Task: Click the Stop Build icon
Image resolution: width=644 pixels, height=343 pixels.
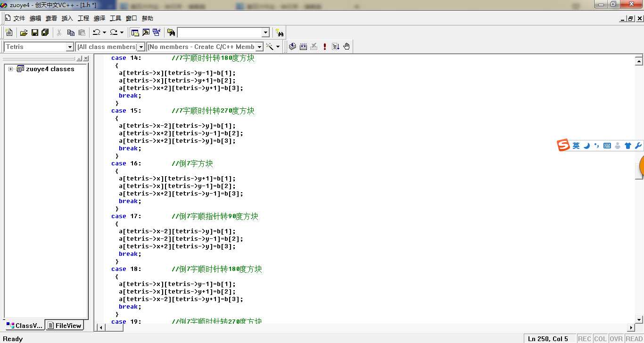Action: pyautogui.click(x=314, y=47)
